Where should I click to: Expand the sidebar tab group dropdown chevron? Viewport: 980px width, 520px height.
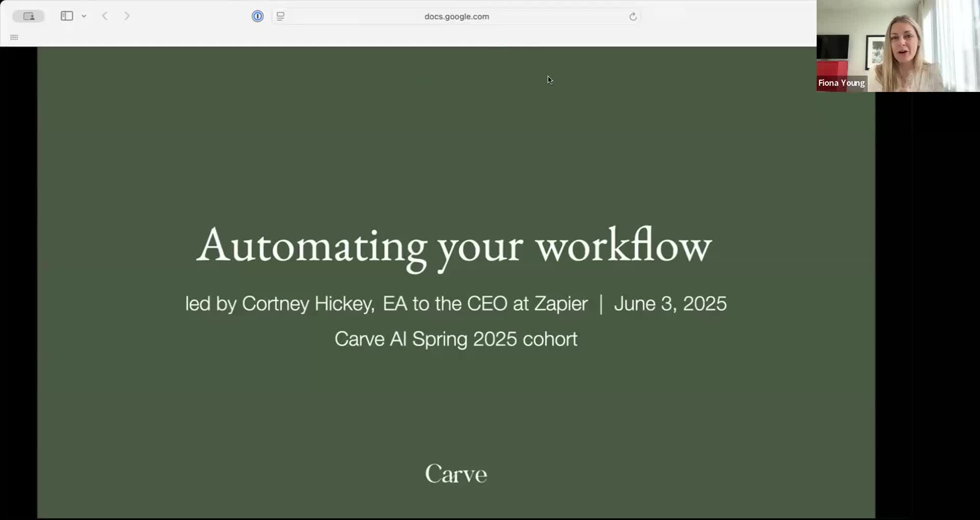pos(84,16)
